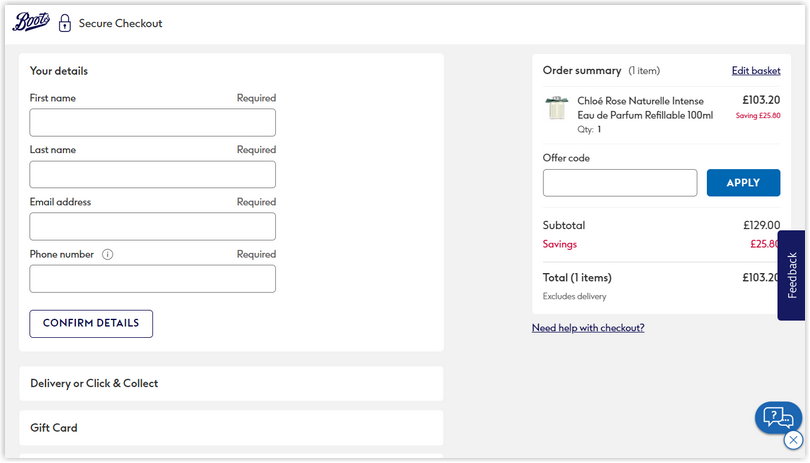Open Need help with checkout link

pyautogui.click(x=588, y=328)
